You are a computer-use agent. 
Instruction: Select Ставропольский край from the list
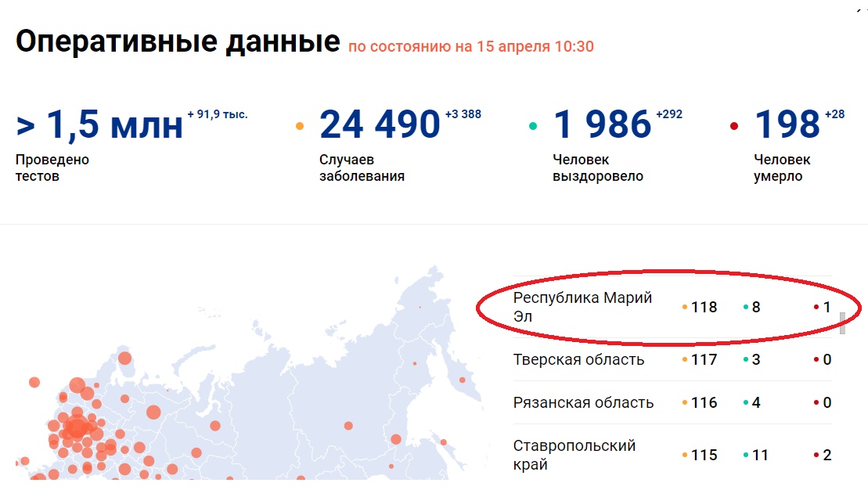coord(575,454)
